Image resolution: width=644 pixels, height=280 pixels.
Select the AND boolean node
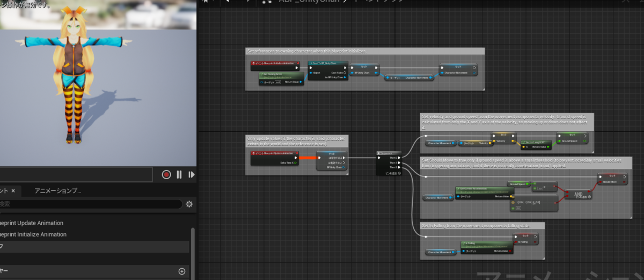(577, 195)
